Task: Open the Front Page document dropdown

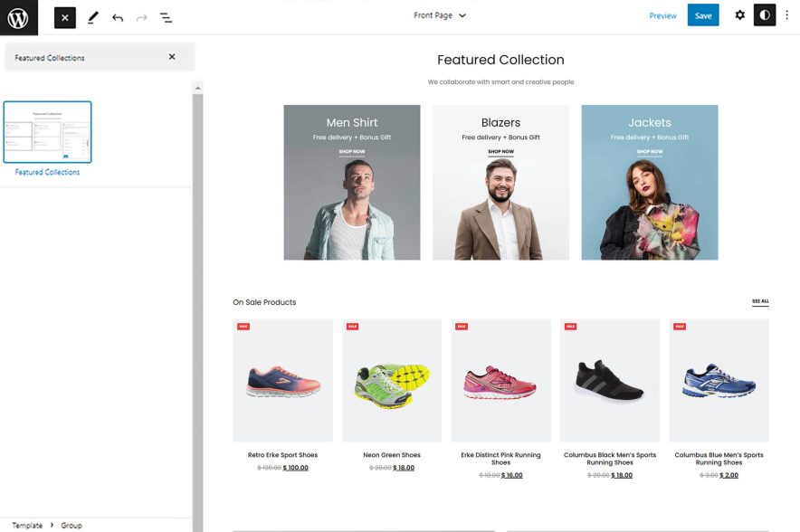Action: tap(440, 15)
